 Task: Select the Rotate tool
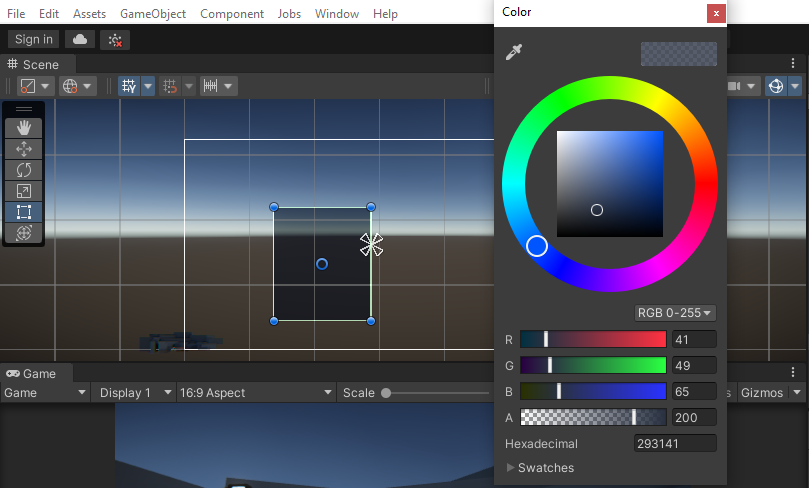tap(24, 169)
